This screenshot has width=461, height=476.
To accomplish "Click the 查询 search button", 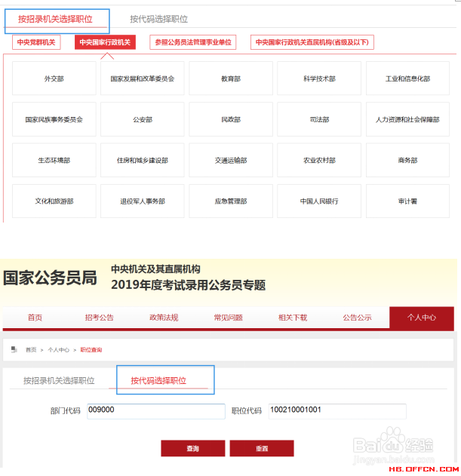I will pos(193,448).
